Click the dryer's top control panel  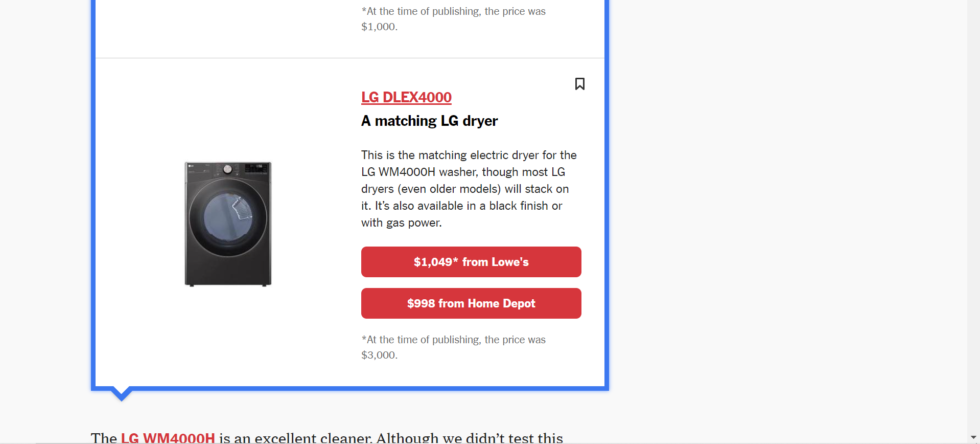[x=228, y=169]
